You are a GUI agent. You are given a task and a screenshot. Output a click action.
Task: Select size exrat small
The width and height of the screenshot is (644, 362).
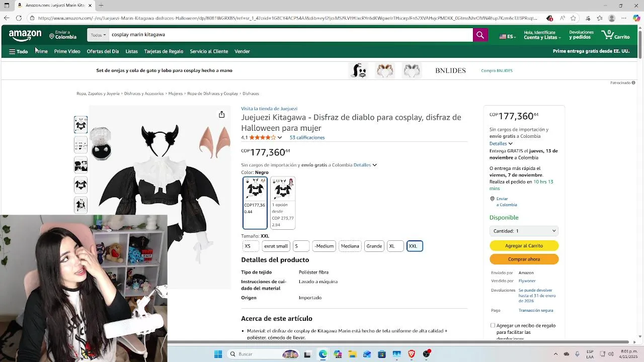pyautogui.click(x=276, y=246)
